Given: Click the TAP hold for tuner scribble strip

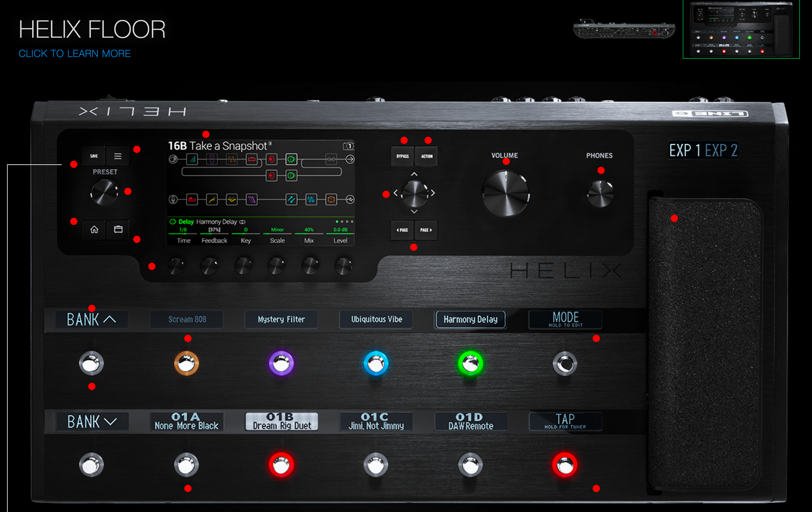Looking at the screenshot, I should (565, 422).
